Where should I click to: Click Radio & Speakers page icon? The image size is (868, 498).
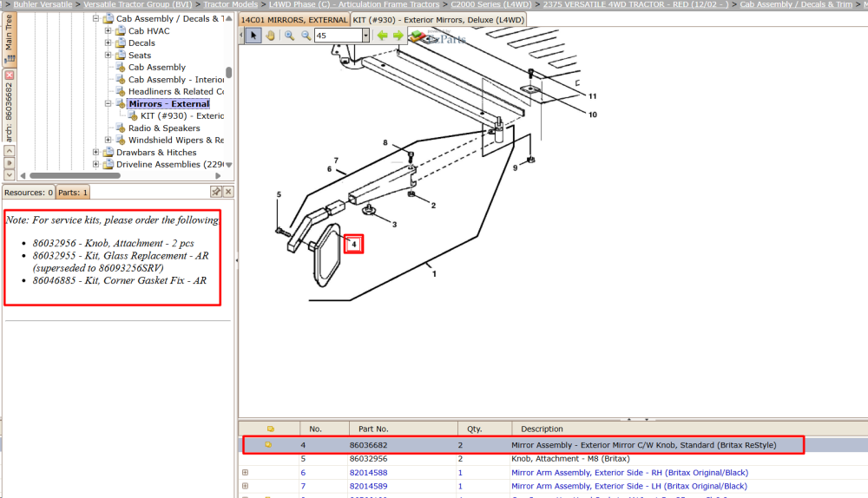coord(120,128)
